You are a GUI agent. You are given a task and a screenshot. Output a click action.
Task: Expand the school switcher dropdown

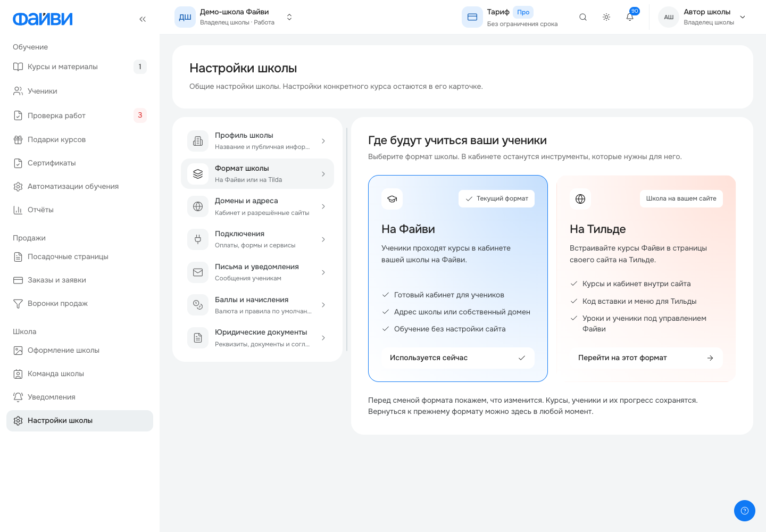click(x=289, y=17)
